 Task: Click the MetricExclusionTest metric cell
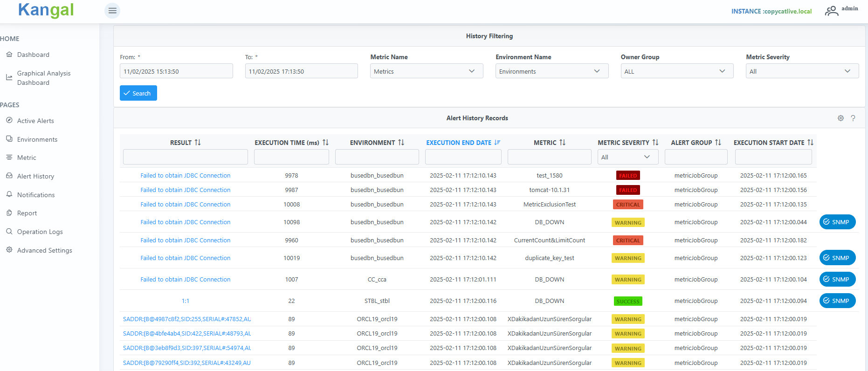click(x=550, y=204)
